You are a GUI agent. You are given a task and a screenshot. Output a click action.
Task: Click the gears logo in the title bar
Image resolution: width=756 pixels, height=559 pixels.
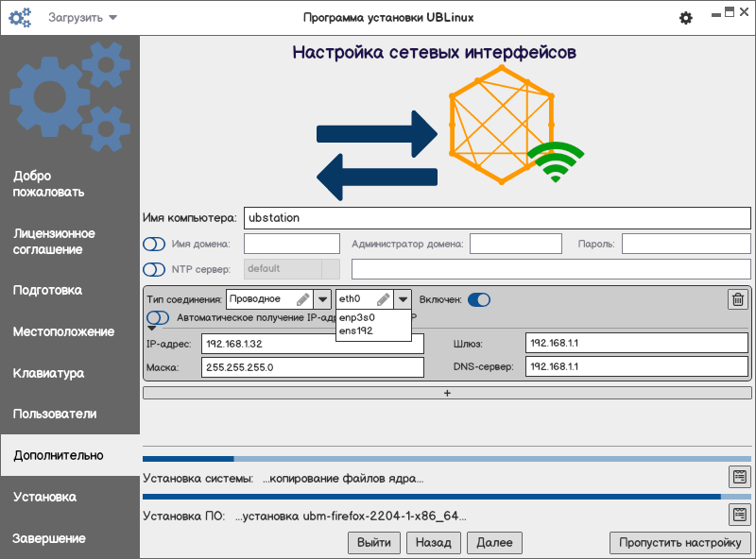click(x=20, y=18)
